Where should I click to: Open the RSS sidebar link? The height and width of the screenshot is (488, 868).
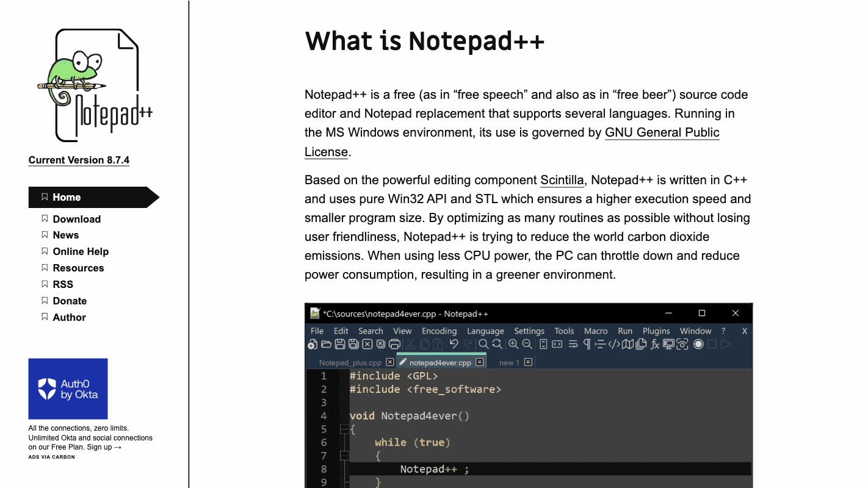(62, 284)
